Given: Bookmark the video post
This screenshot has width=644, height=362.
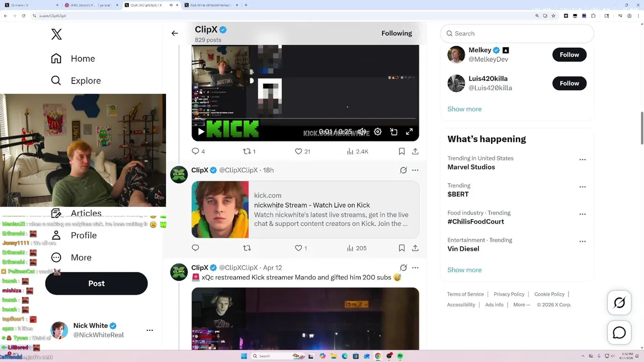Looking at the screenshot, I should pyautogui.click(x=401, y=151).
